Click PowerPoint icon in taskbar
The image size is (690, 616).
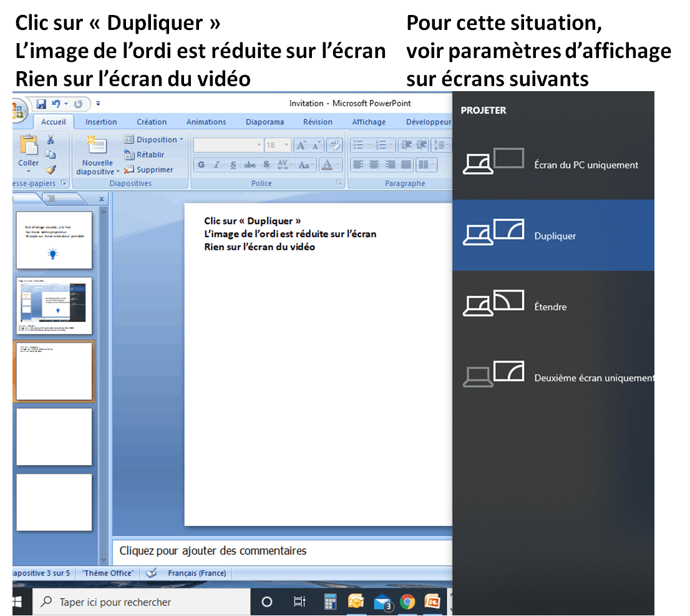click(432, 602)
